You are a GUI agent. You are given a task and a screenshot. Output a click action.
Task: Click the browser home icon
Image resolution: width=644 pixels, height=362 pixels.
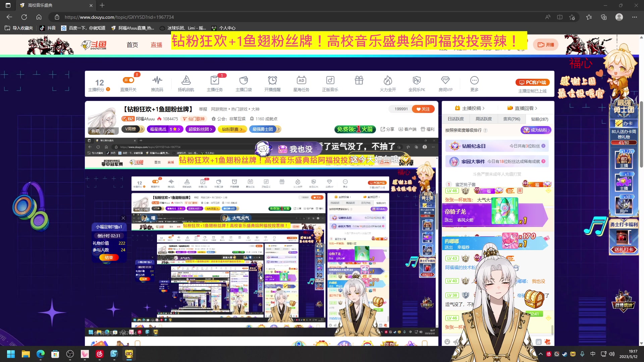click(39, 17)
